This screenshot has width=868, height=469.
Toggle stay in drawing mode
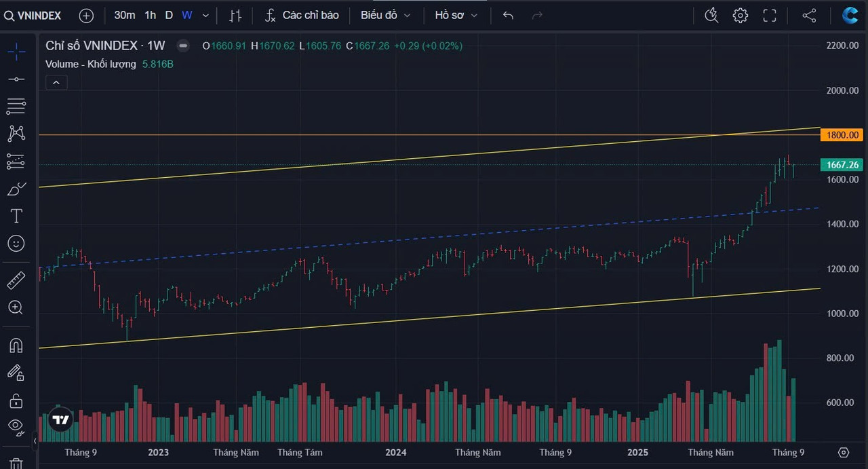(16, 373)
